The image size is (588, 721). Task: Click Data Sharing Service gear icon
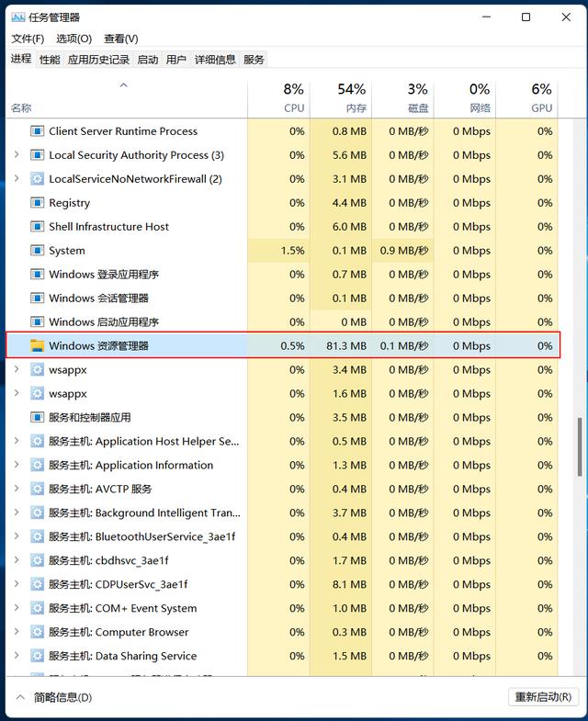(x=37, y=656)
